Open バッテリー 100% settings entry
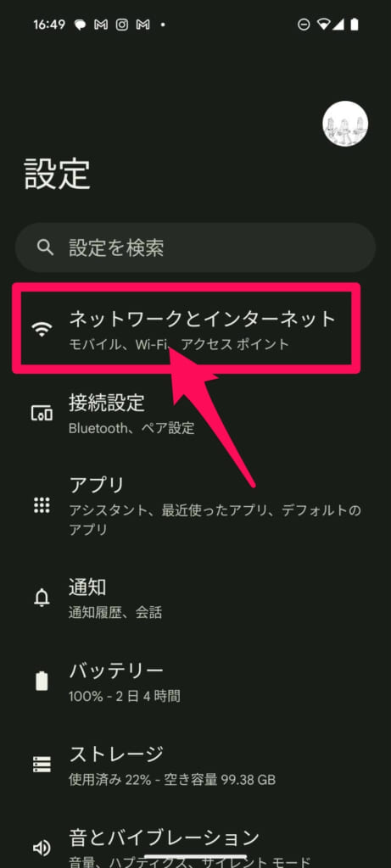Viewport: 391px width, 868px height. 195,681
